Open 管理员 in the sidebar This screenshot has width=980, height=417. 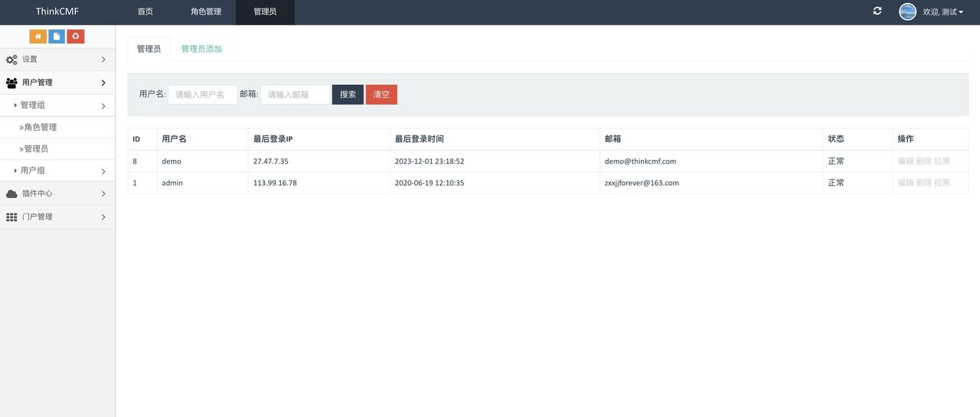pyautogui.click(x=57, y=148)
